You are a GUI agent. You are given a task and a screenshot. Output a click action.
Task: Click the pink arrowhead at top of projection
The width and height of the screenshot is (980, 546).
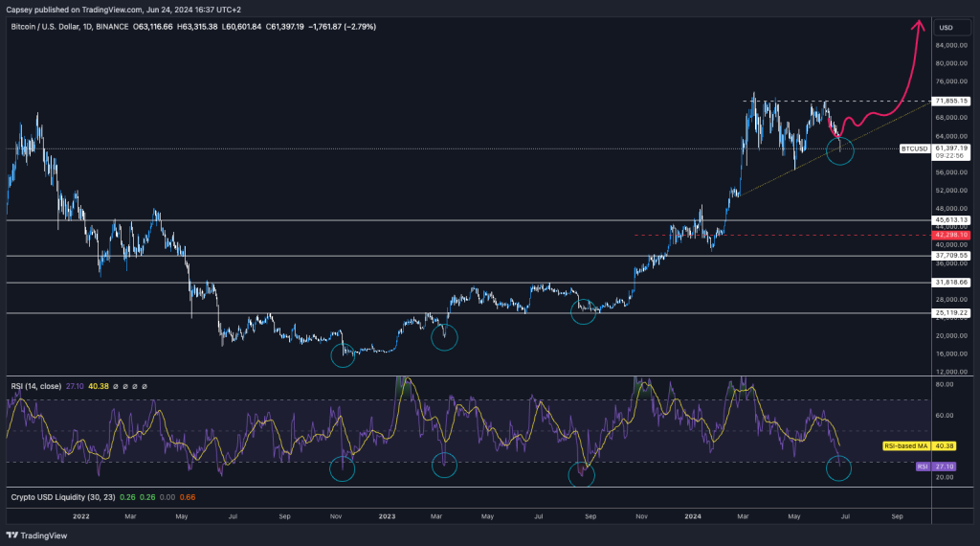point(921,23)
